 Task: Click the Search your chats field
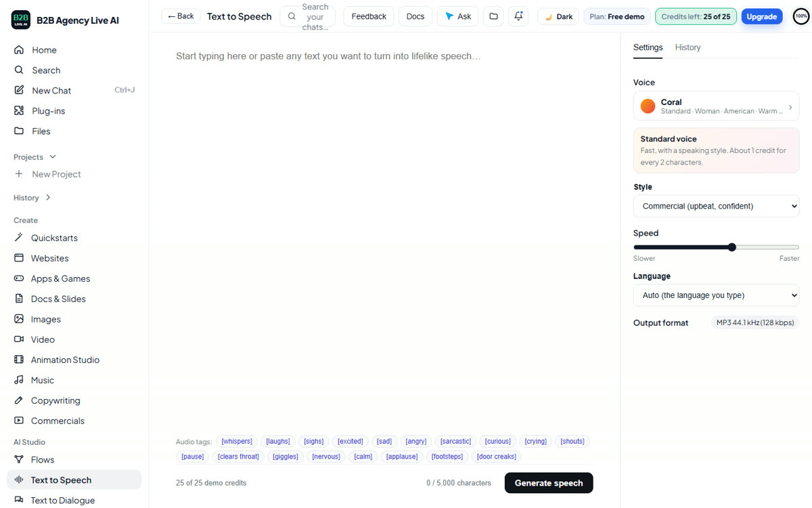pyautogui.click(x=308, y=16)
